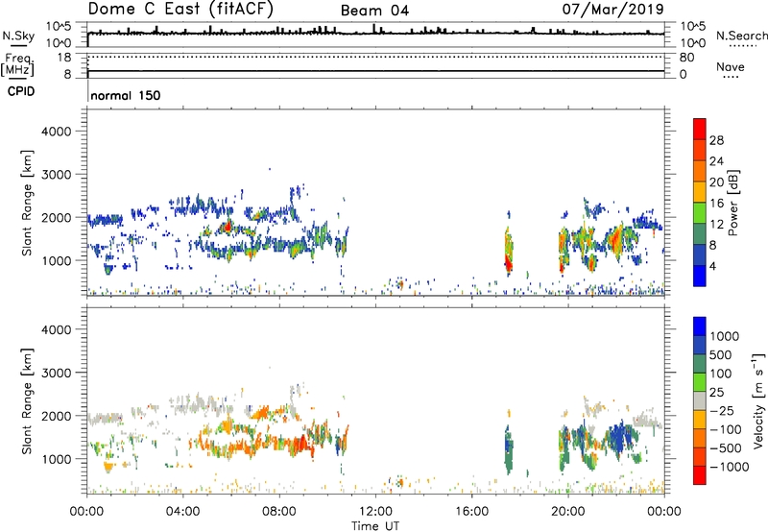The image size is (768, 532).
Task: Click the '-25' velocity colorbar tick label
Action: [723, 410]
